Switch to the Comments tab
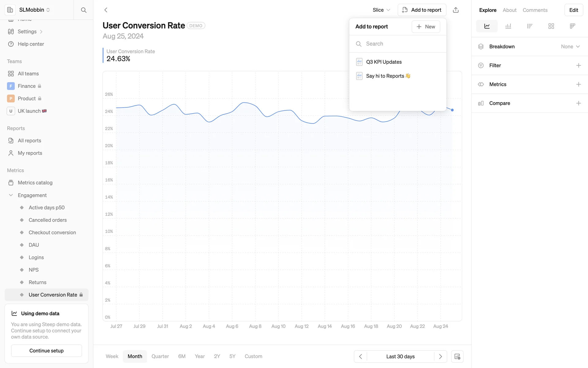 point(535,10)
